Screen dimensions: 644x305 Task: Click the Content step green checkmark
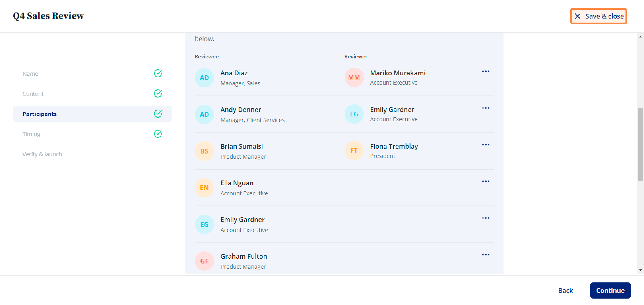click(158, 94)
